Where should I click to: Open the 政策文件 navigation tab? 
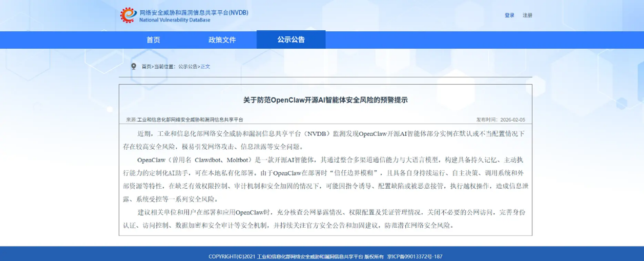222,40
